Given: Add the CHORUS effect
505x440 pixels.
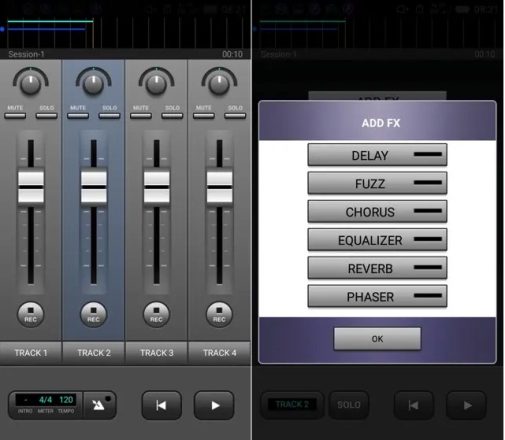Looking at the screenshot, I should point(377,211).
